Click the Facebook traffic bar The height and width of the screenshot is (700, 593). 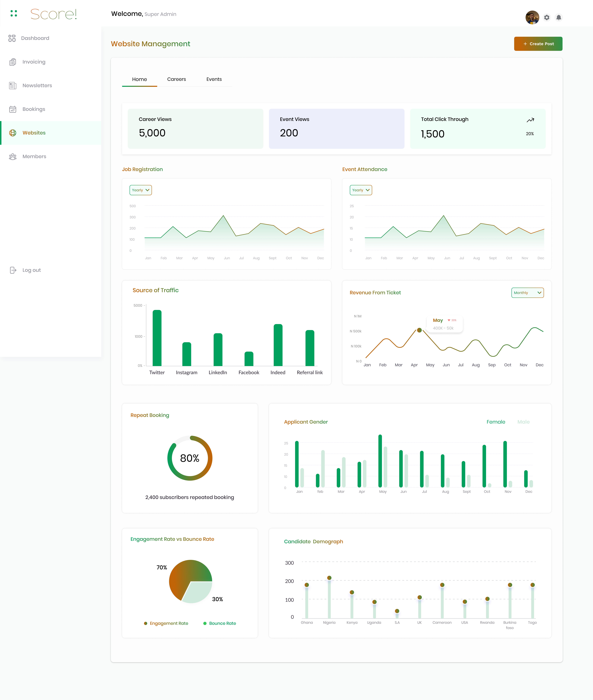coord(249,359)
